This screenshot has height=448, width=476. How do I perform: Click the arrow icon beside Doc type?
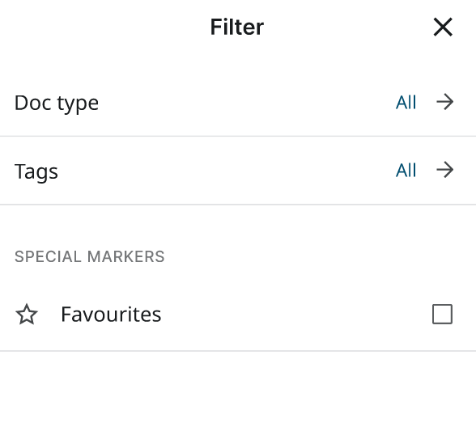pos(445,102)
